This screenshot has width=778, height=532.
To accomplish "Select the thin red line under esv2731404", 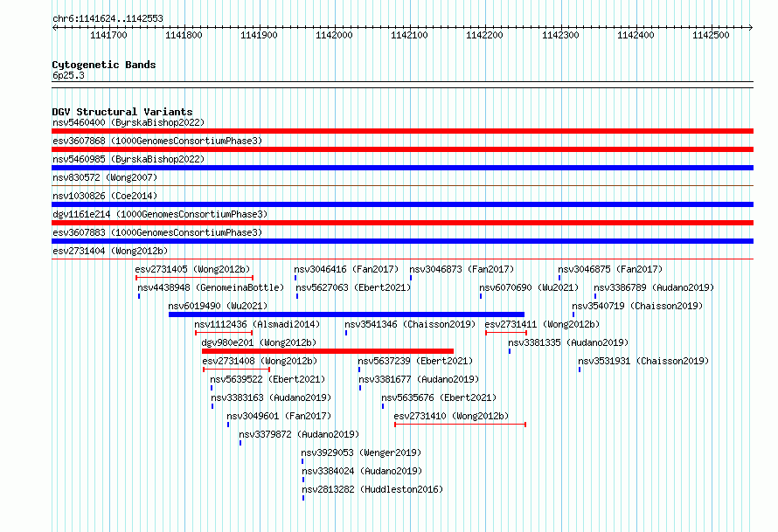I will point(402,259).
